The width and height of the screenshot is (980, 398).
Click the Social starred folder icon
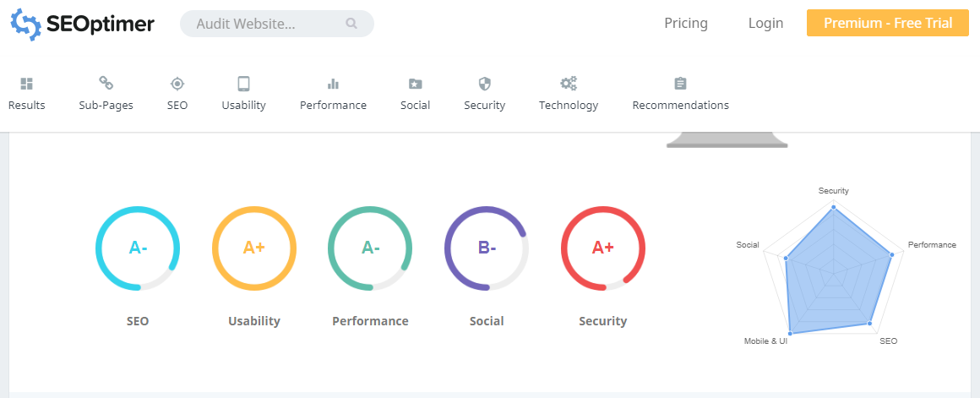415,84
